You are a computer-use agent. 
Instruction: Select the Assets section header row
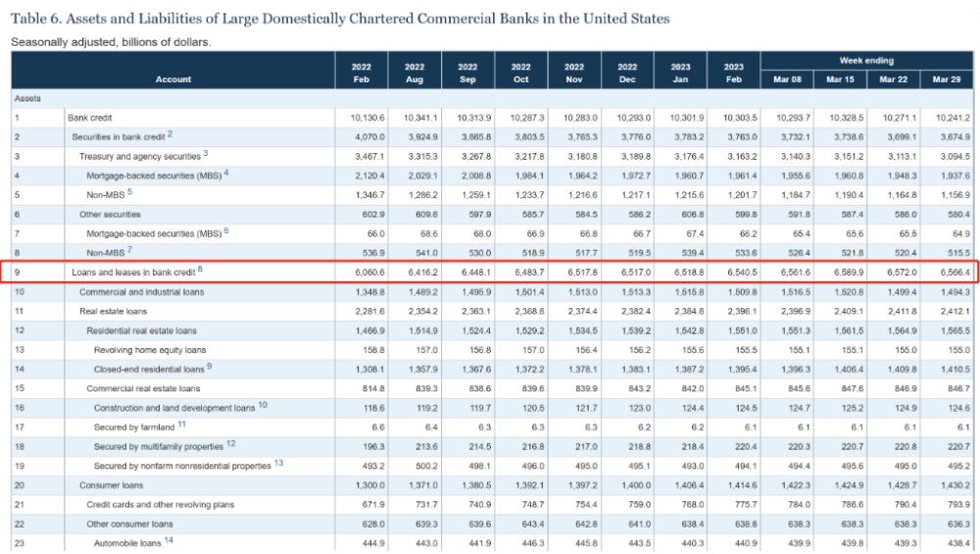click(x=492, y=98)
